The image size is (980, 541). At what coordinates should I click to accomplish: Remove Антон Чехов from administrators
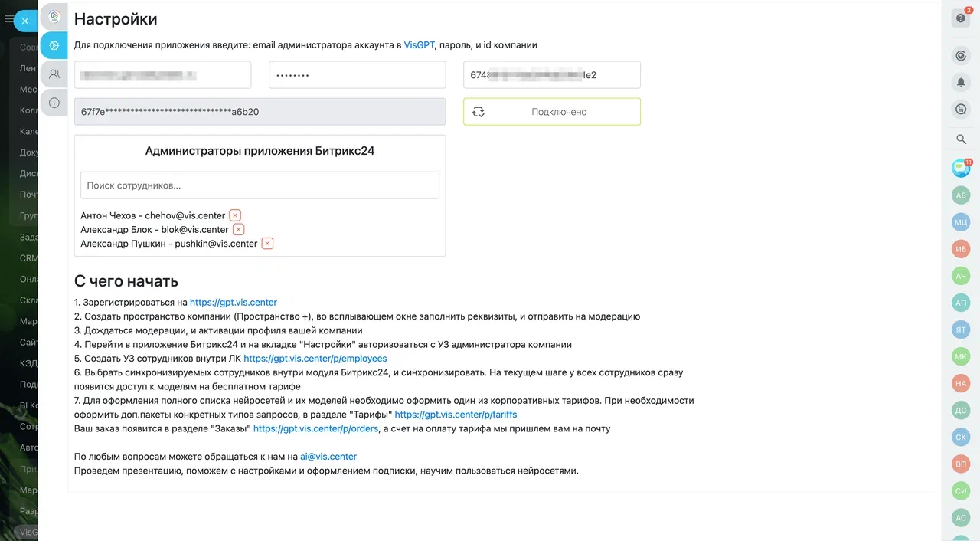coord(235,215)
